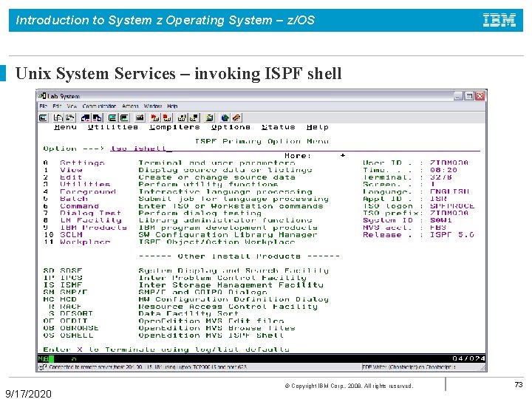
Task: Open the emulator Edit menu
Action: 57,106
